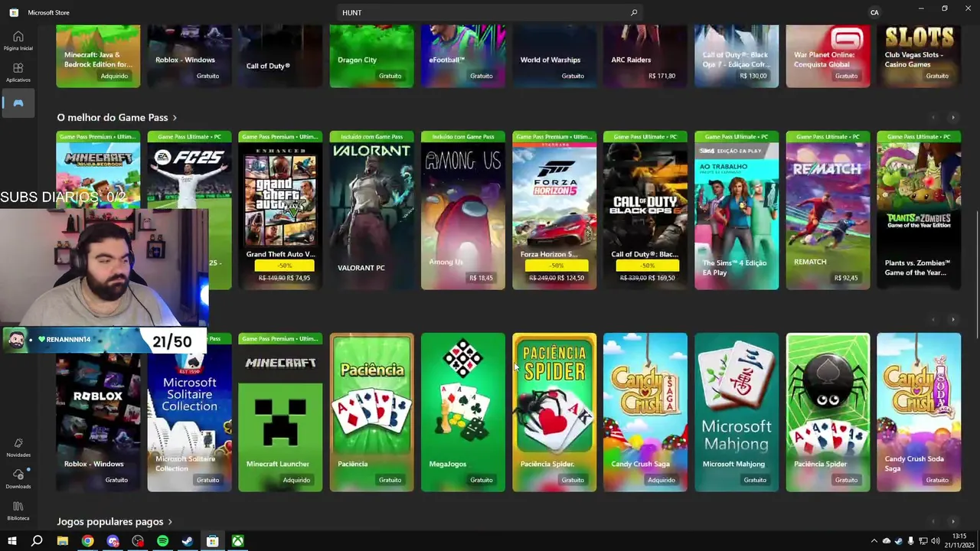Open the eFootball card
Viewport: 980px width, 551px height.
[x=462, y=56]
